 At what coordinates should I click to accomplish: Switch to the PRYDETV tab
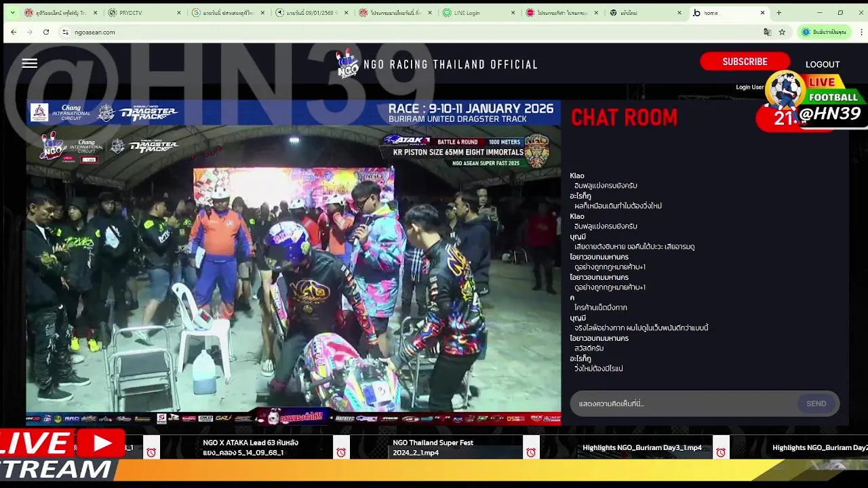(x=145, y=13)
